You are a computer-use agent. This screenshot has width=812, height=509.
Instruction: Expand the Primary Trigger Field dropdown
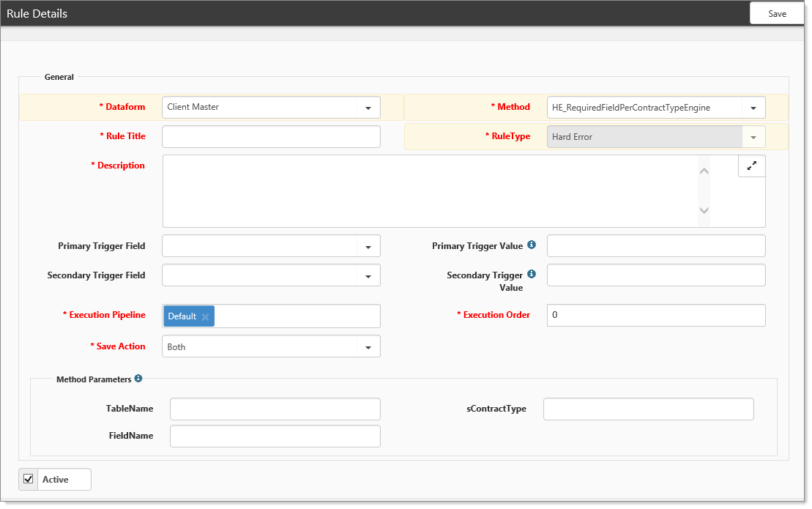click(x=368, y=247)
